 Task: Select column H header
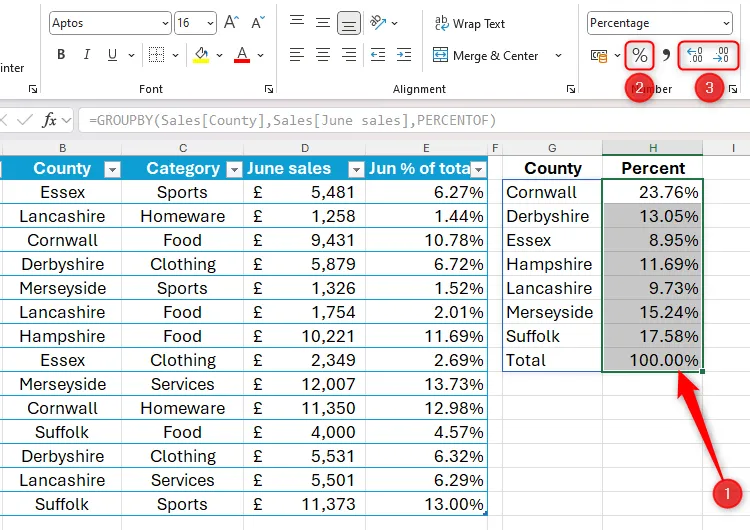tap(652, 148)
